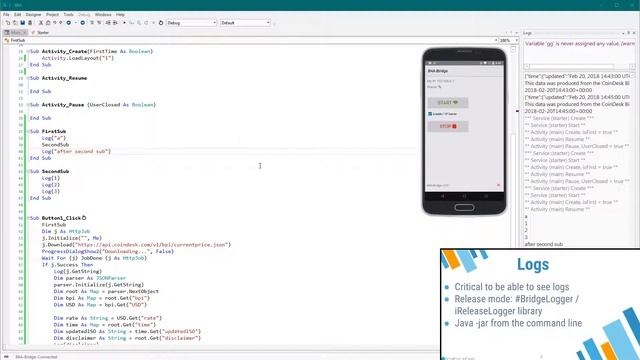Image resolution: width=640 pixels, height=360 pixels.
Task: Click the Navigate Backwards blue circle icon
Action: (x=69, y=23)
